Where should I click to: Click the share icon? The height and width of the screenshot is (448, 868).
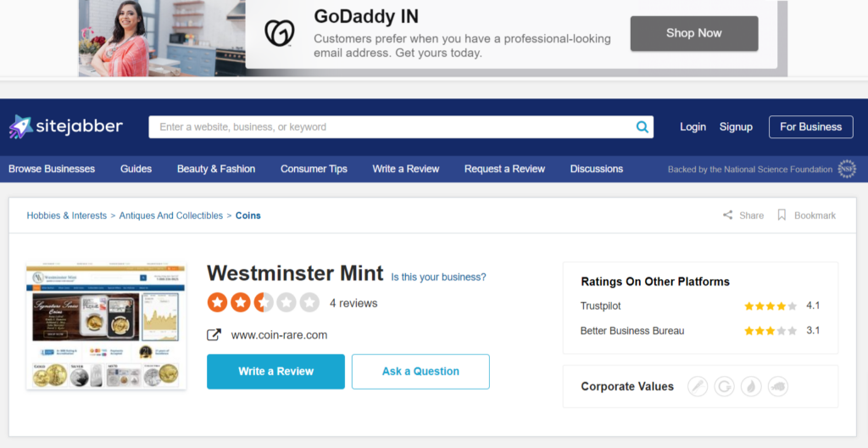tap(727, 216)
